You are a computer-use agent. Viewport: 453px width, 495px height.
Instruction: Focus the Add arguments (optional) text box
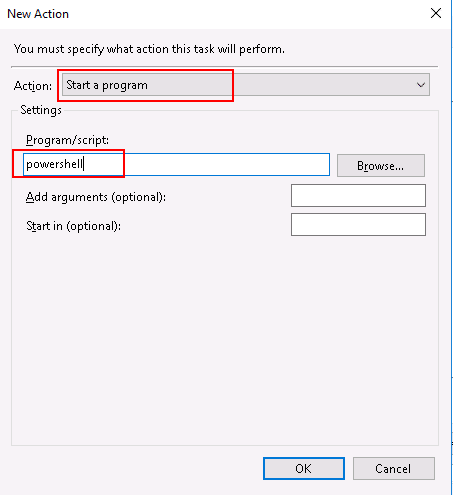358,195
